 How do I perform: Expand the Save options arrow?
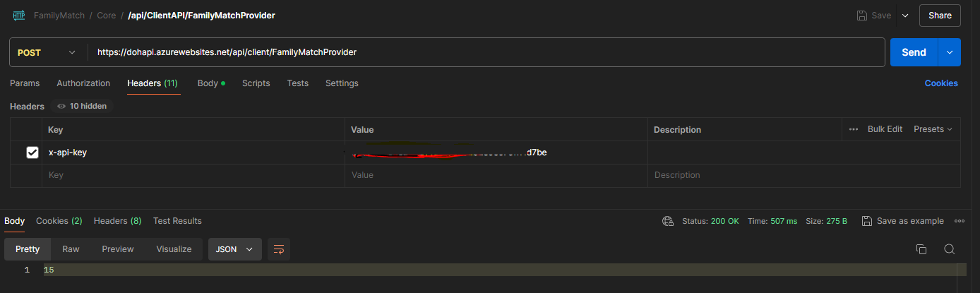904,15
